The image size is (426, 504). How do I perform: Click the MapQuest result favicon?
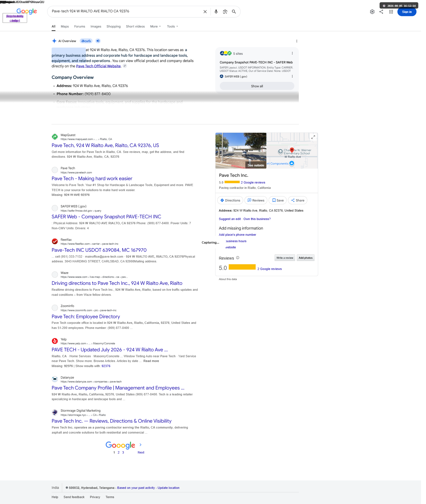[55, 137]
